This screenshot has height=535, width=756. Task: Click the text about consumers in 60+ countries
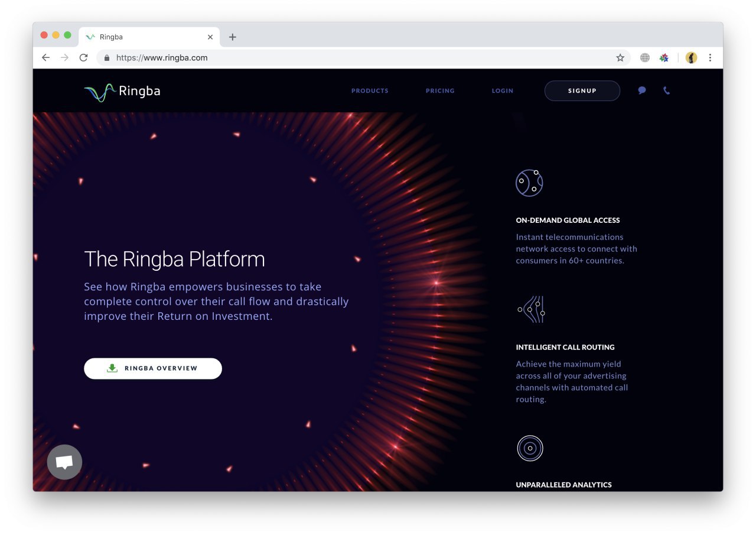pyautogui.click(x=576, y=249)
